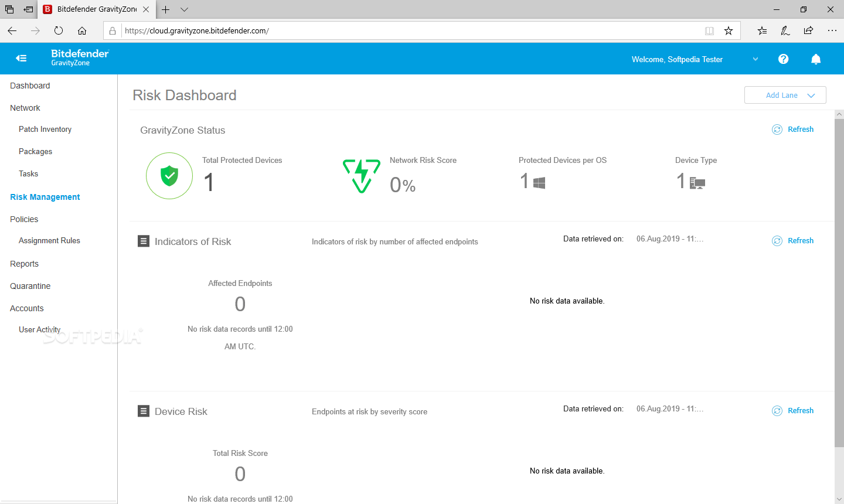Reload the page with browser refresh icon
The image size is (844, 504).
click(59, 30)
